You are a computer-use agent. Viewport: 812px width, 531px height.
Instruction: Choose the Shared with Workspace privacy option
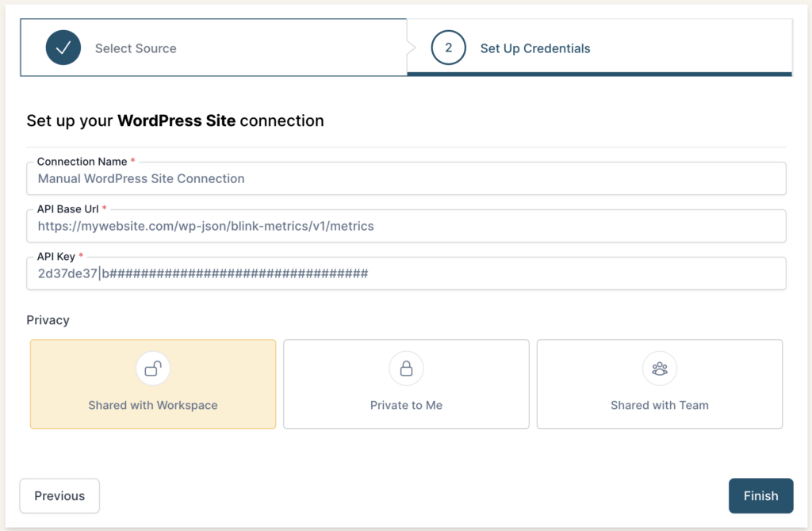153,384
